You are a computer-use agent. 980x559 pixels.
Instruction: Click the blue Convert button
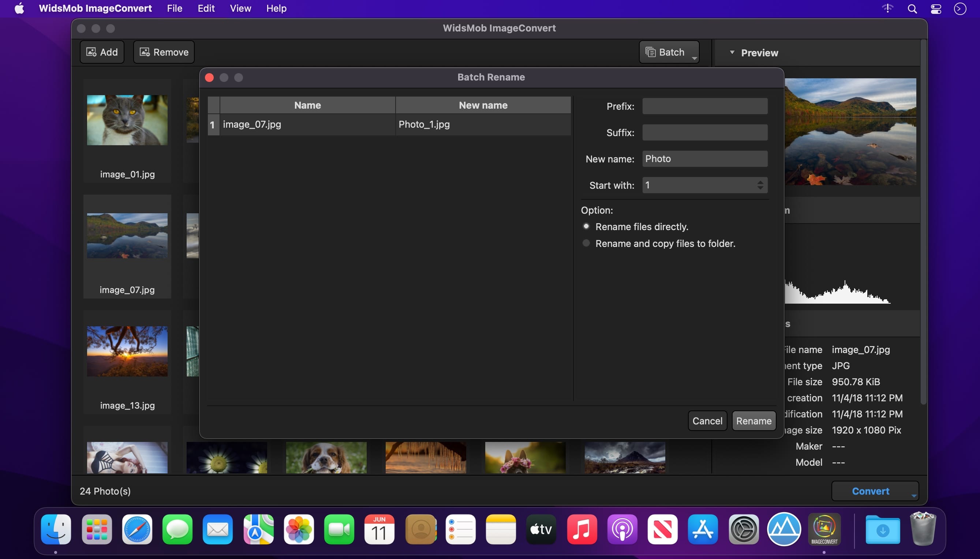tap(871, 491)
